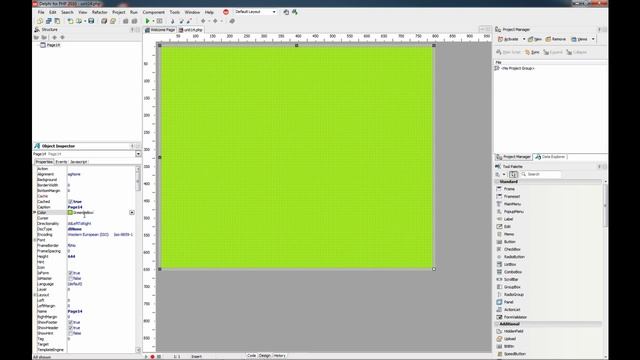Open the View dropdown in Project Manager
640x360 pixels.
pyautogui.click(x=593, y=39)
